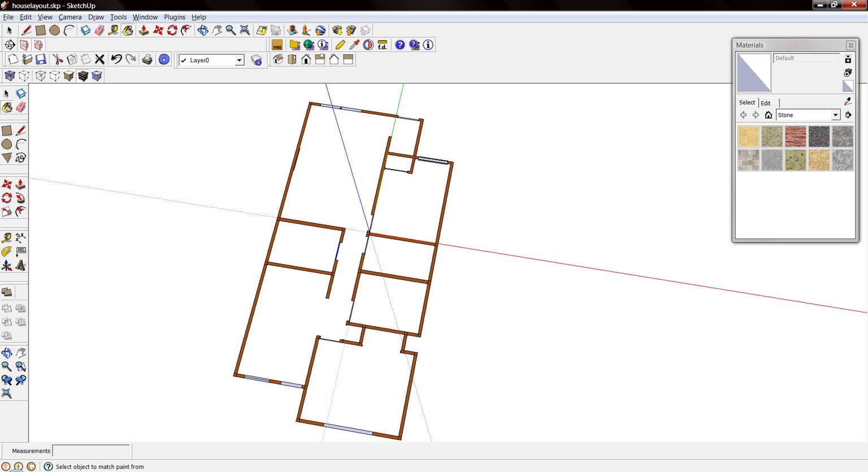Choose the red brick stone swatch

click(795, 136)
